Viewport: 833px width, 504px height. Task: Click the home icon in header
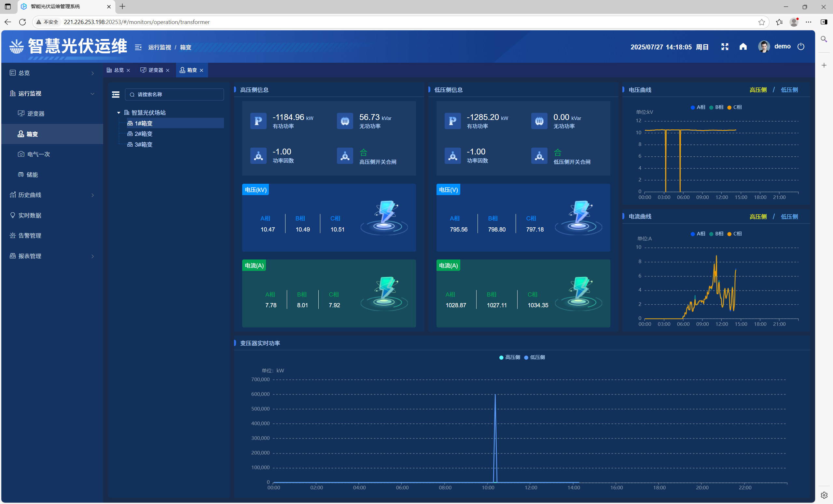click(x=743, y=46)
